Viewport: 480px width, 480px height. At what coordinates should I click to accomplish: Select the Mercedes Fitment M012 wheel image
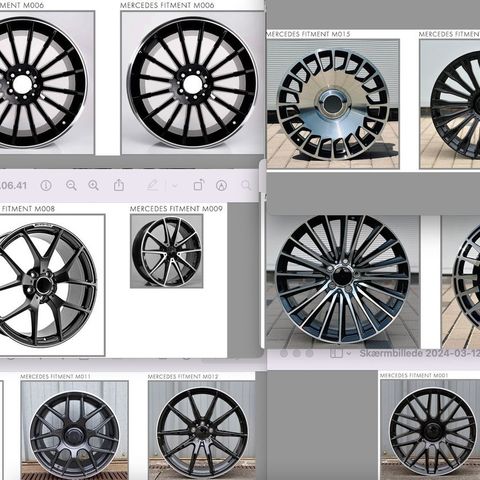point(202,430)
